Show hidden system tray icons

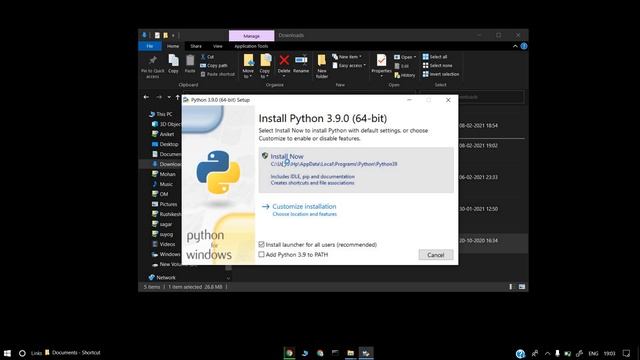547,353
